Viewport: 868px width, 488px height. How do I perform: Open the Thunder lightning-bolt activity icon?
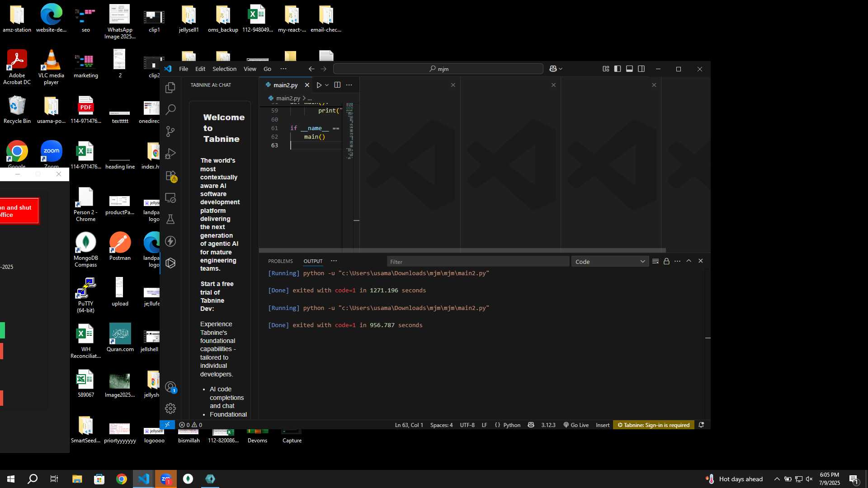point(170,241)
